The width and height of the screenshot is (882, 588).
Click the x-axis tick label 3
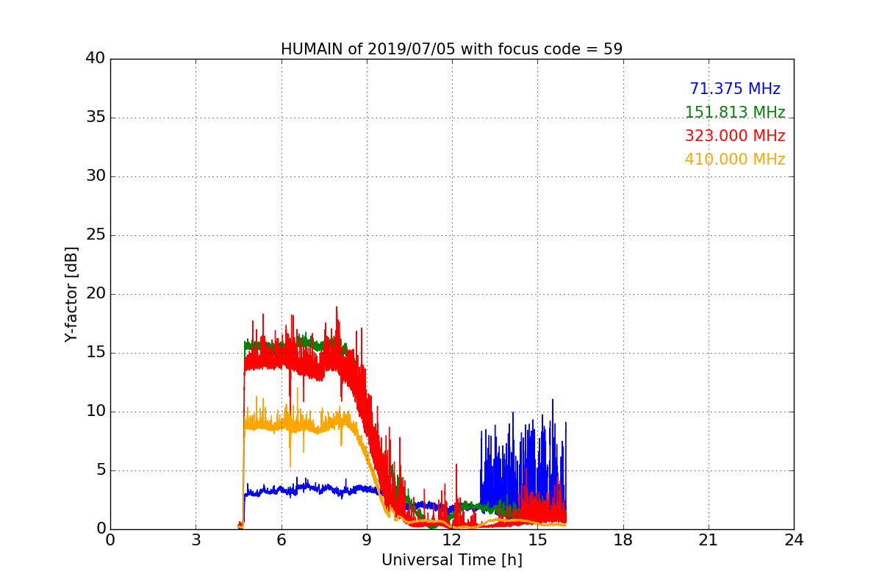(196, 540)
